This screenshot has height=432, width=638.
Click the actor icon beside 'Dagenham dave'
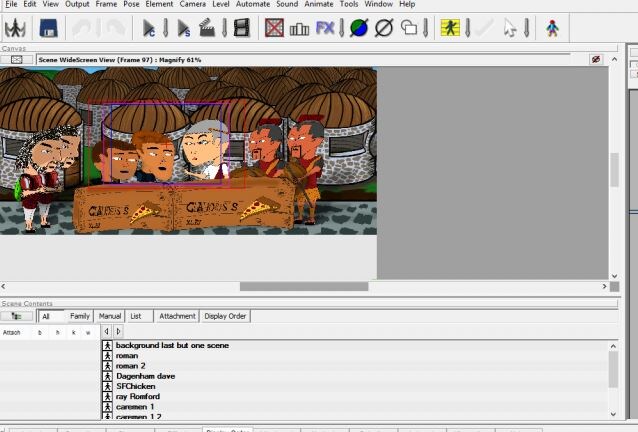pyautogui.click(x=107, y=376)
